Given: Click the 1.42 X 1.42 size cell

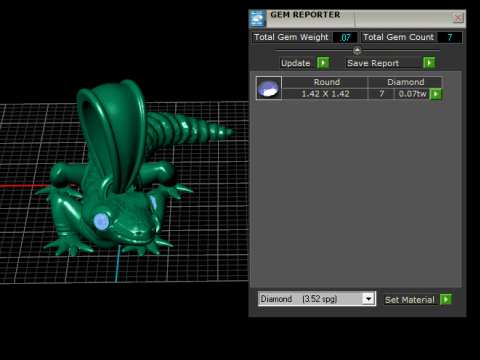Looking at the screenshot, I should coord(325,94).
